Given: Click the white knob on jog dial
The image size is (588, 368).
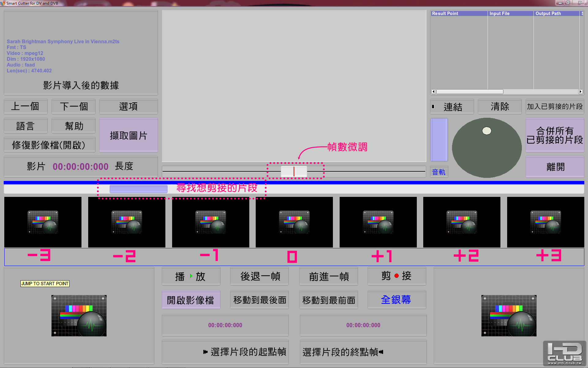Looking at the screenshot, I should 487,131.
